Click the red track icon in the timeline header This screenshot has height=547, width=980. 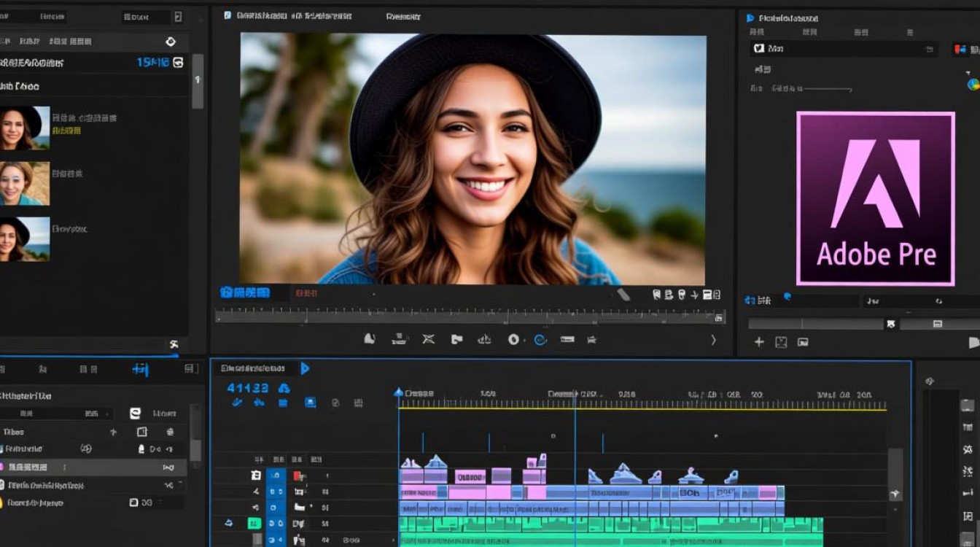[x=297, y=476]
